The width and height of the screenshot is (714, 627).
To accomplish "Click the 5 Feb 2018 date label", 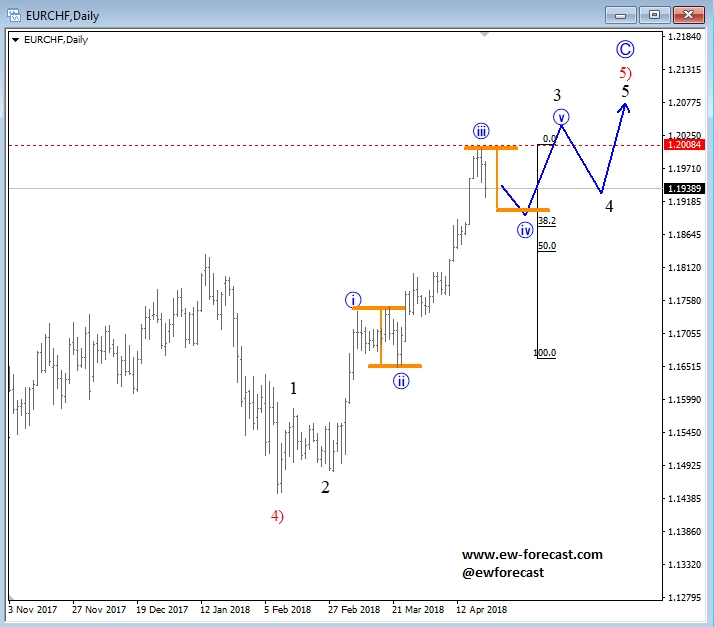I will pos(288,610).
